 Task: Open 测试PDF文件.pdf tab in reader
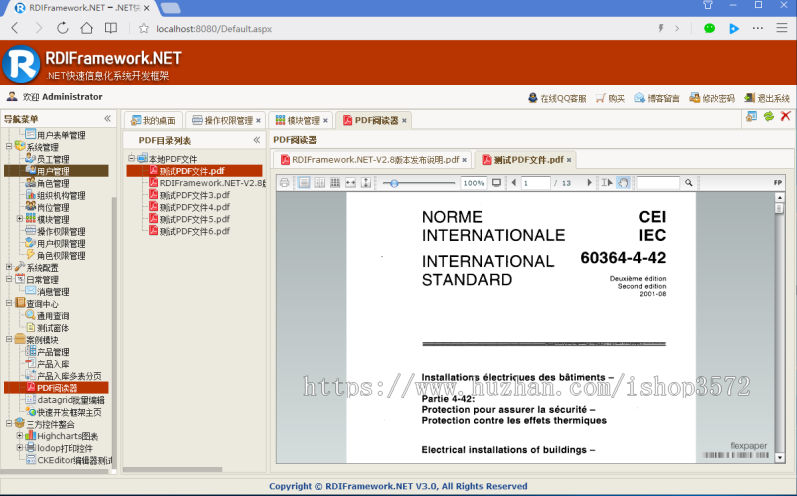point(529,160)
